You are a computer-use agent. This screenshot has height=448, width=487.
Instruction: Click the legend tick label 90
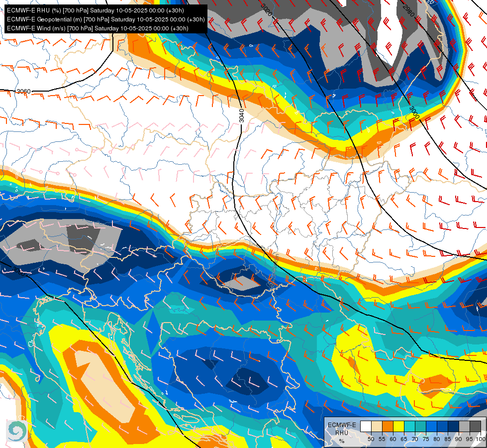[459, 439]
